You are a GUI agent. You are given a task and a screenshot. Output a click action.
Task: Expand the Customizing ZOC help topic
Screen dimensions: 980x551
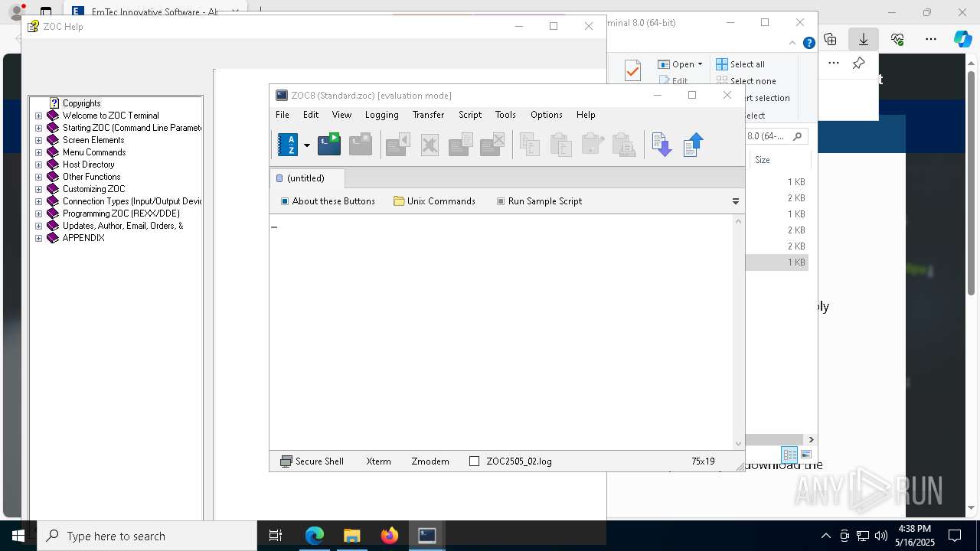[39, 189]
